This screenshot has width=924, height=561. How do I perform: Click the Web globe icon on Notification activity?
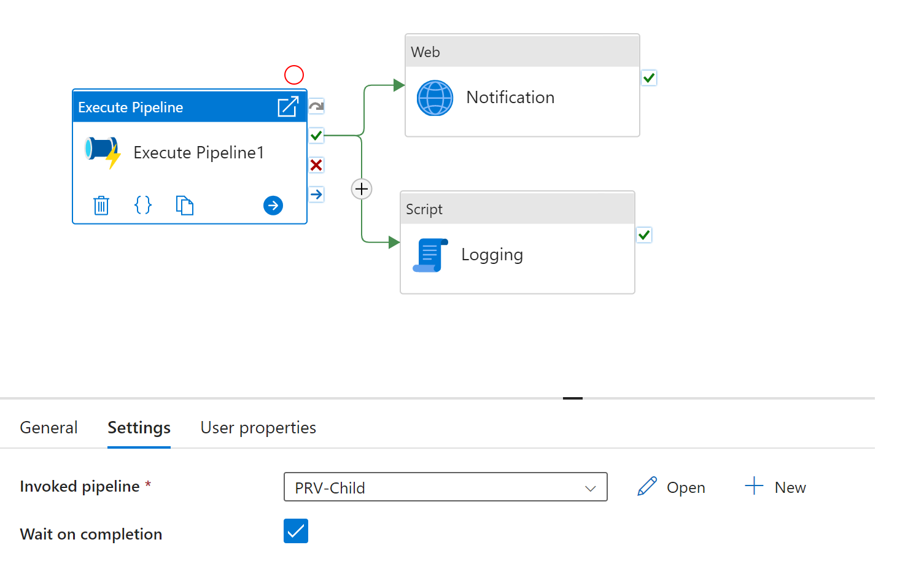coord(435,97)
